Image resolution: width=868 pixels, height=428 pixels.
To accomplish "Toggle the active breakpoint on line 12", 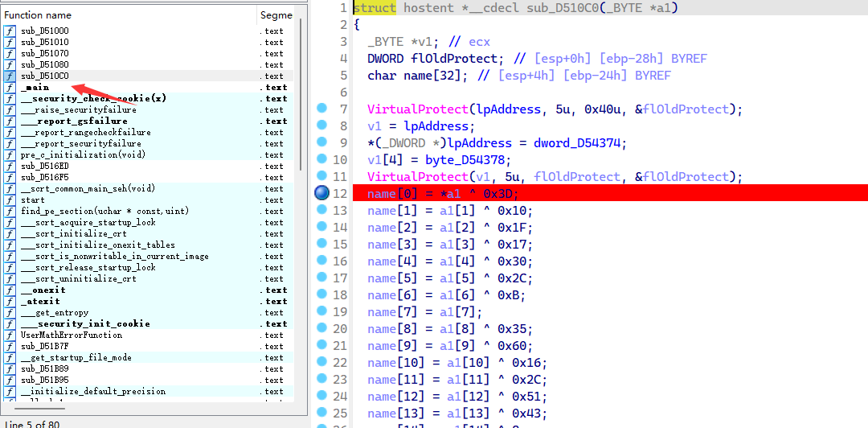I will pos(321,193).
